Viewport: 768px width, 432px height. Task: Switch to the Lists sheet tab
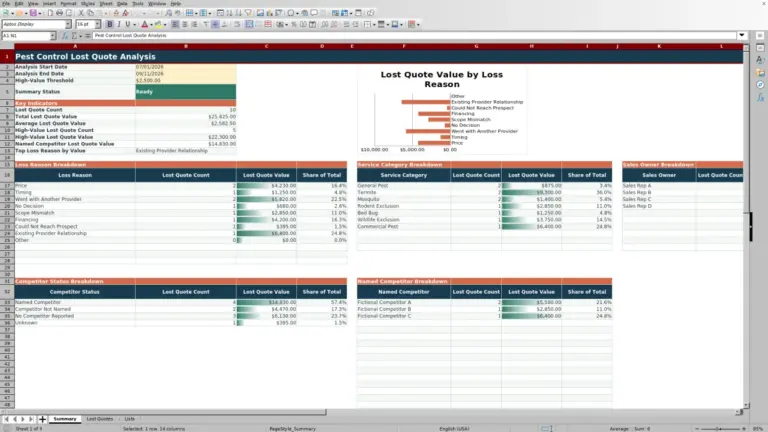pos(129,419)
